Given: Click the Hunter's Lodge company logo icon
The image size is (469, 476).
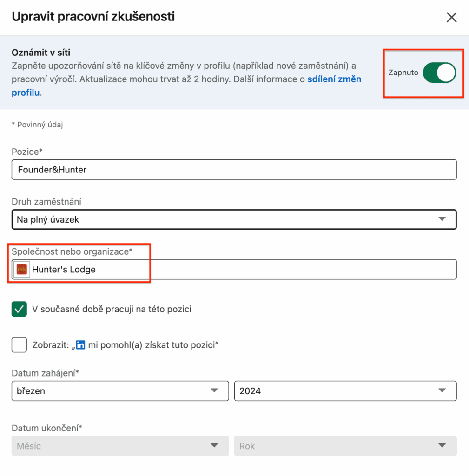Looking at the screenshot, I should 21,269.
